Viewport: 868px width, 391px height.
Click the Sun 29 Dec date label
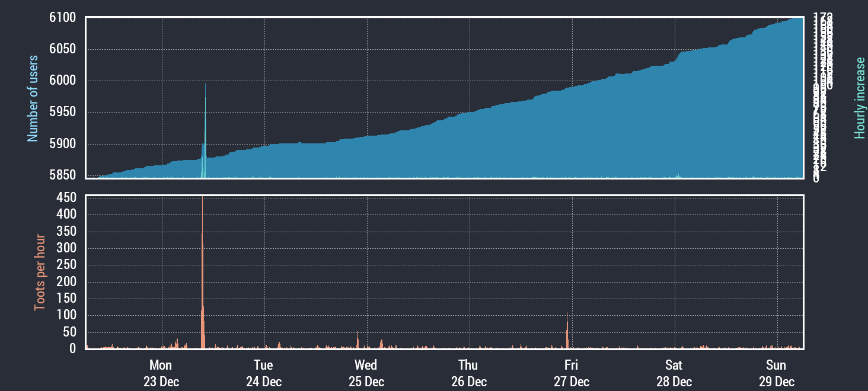click(776, 373)
